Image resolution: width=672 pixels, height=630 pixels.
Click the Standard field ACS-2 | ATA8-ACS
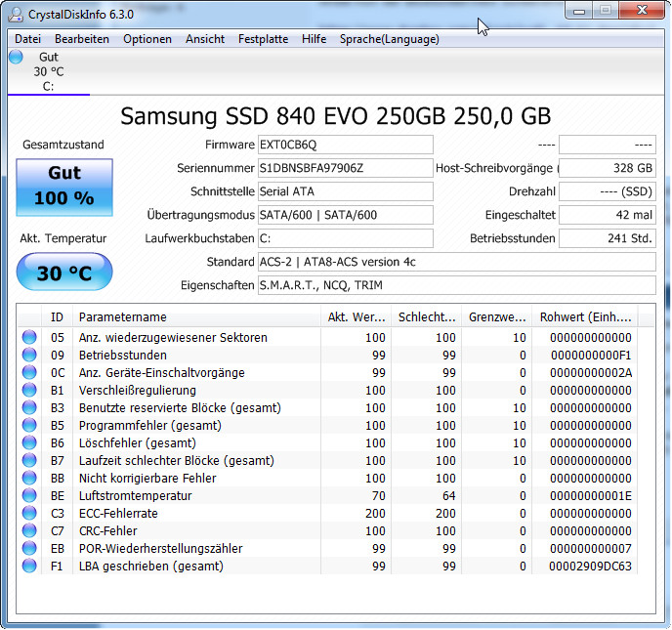tap(457, 262)
